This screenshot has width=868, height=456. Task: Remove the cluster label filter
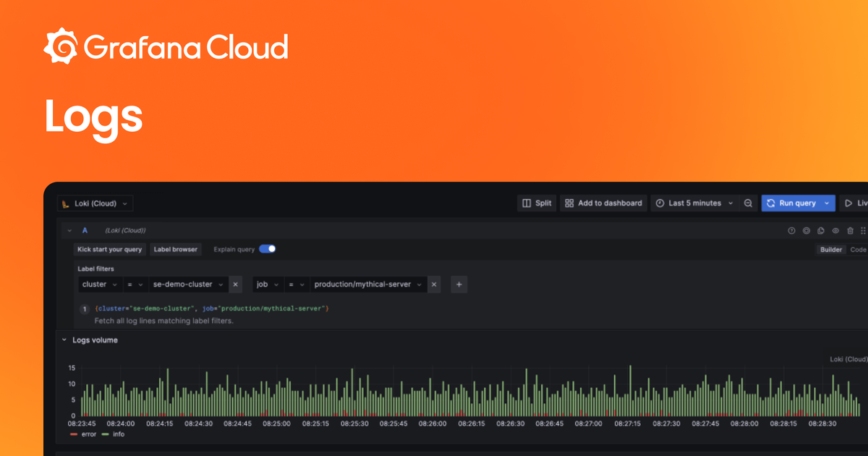point(235,284)
